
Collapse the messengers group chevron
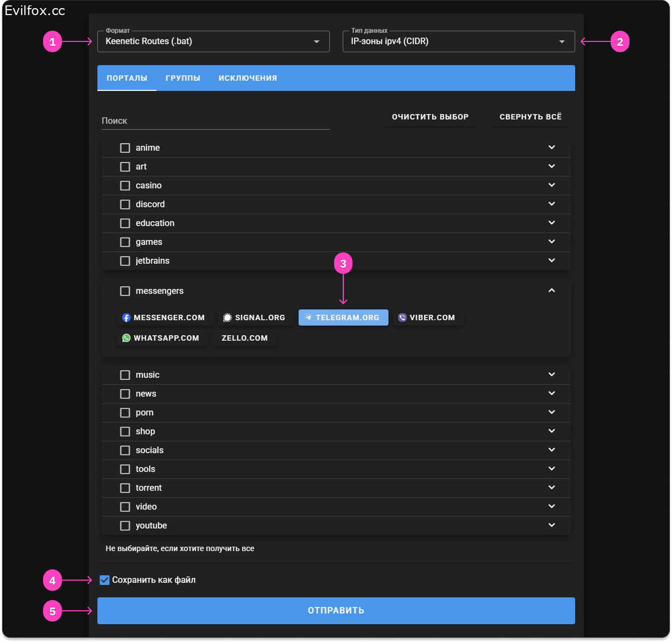pos(551,291)
